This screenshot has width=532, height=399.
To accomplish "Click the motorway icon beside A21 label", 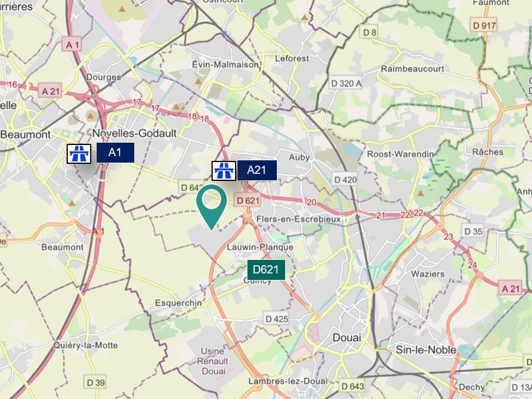I will click(x=224, y=171).
